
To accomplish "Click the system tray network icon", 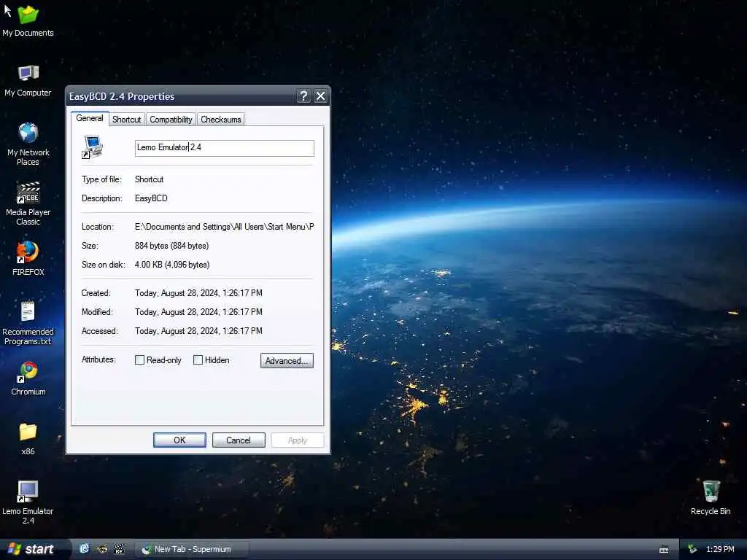I will pos(692,549).
